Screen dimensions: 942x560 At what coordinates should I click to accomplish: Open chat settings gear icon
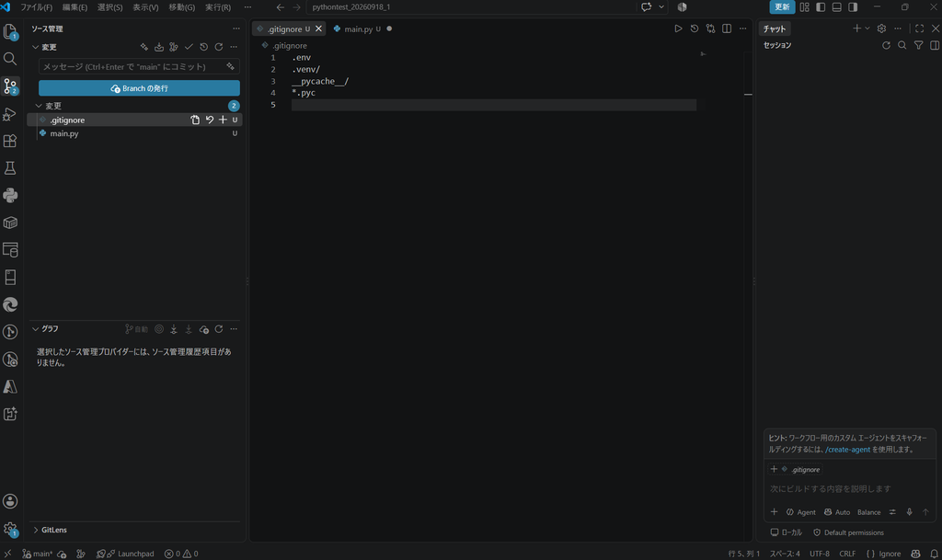[x=881, y=29]
